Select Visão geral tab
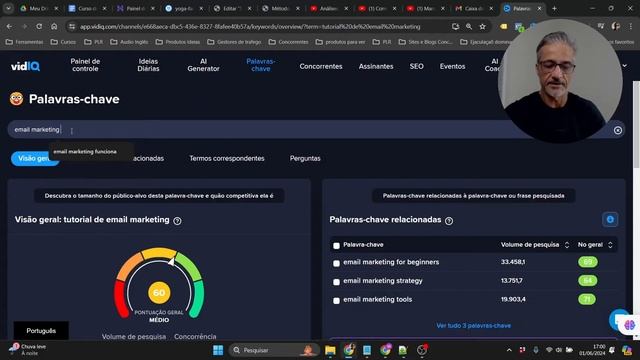 pos(35,158)
